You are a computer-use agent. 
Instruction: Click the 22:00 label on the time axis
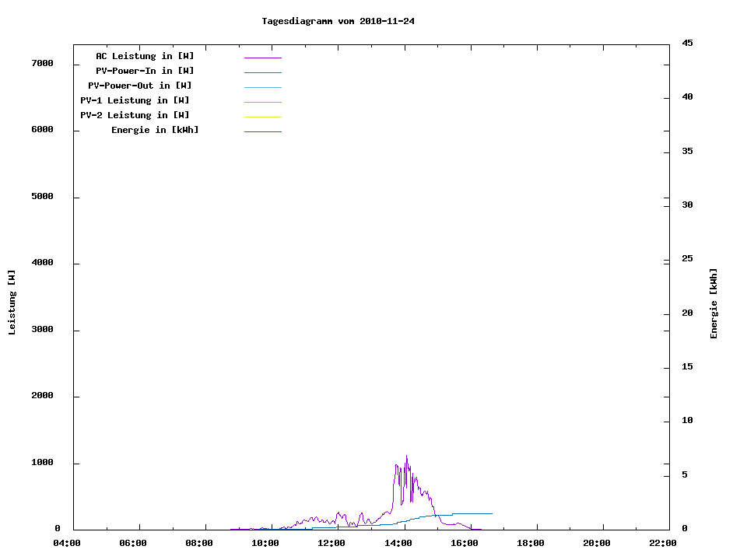pos(662,543)
